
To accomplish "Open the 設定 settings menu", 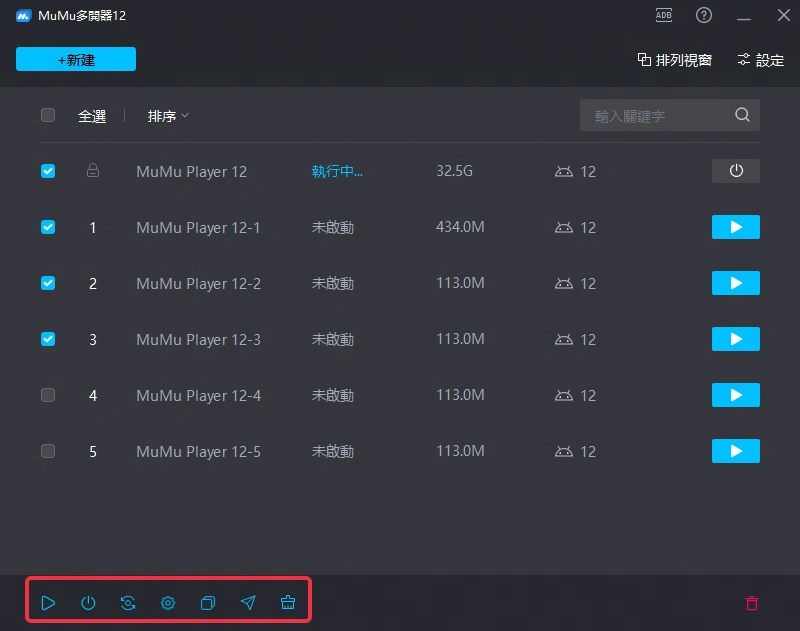I will coord(760,59).
